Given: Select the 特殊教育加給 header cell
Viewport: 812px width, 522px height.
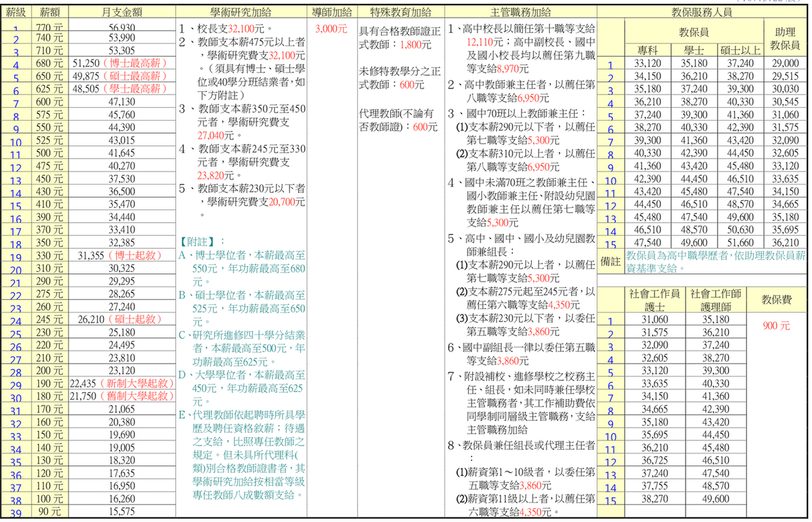Looking at the screenshot, I should point(399,12).
